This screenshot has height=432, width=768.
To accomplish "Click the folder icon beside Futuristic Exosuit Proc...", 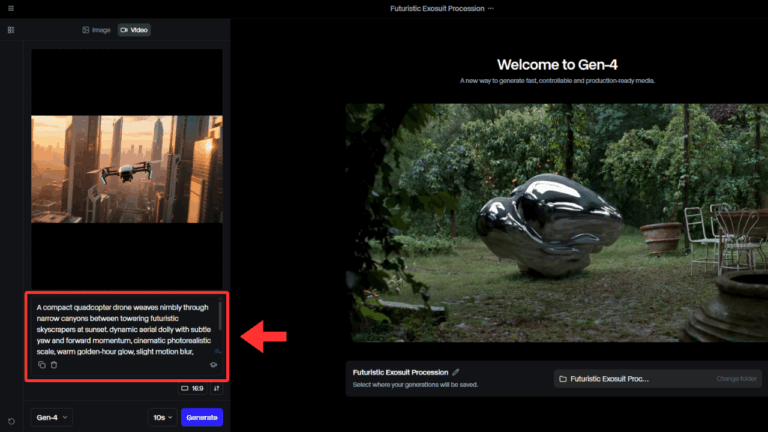I will click(563, 379).
